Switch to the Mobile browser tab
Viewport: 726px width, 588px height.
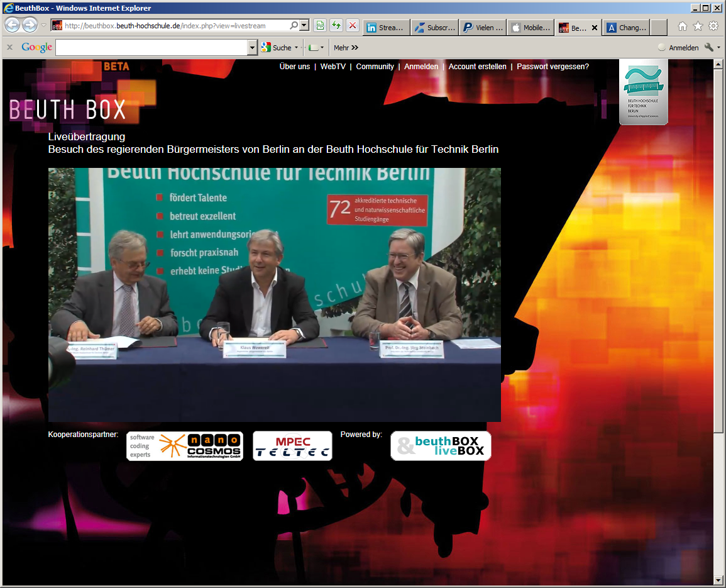(531, 28)
